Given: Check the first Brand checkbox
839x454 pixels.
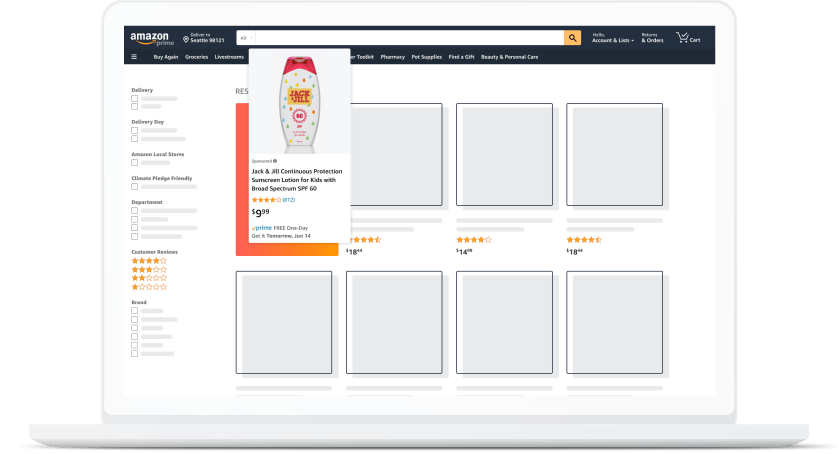Looking at the screenshot, I should [x=134, y=311].
